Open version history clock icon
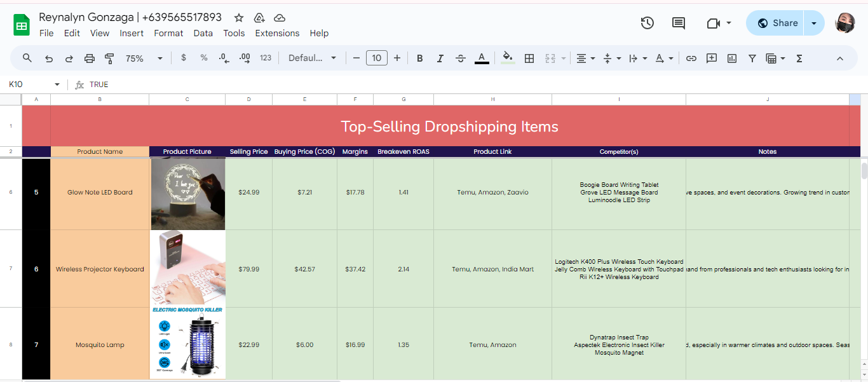 647,23
